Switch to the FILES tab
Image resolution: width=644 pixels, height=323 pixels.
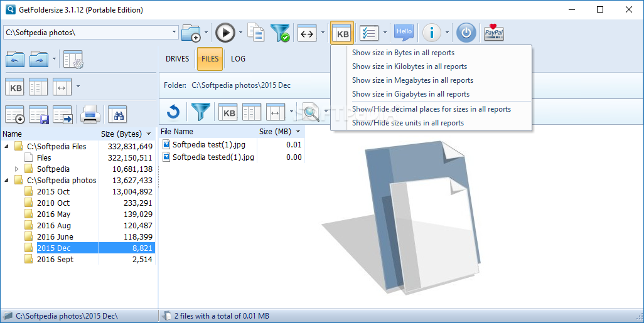[x=210, y=59]
